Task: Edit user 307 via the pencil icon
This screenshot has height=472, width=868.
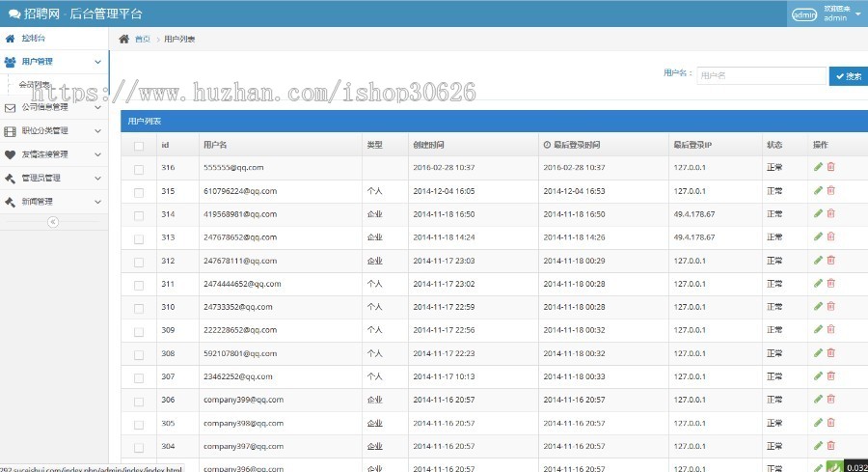Action: (818, 375)
